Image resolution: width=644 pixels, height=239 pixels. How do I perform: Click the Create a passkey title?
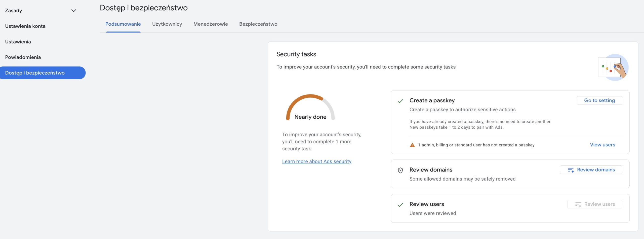click(x=432, y=100)
